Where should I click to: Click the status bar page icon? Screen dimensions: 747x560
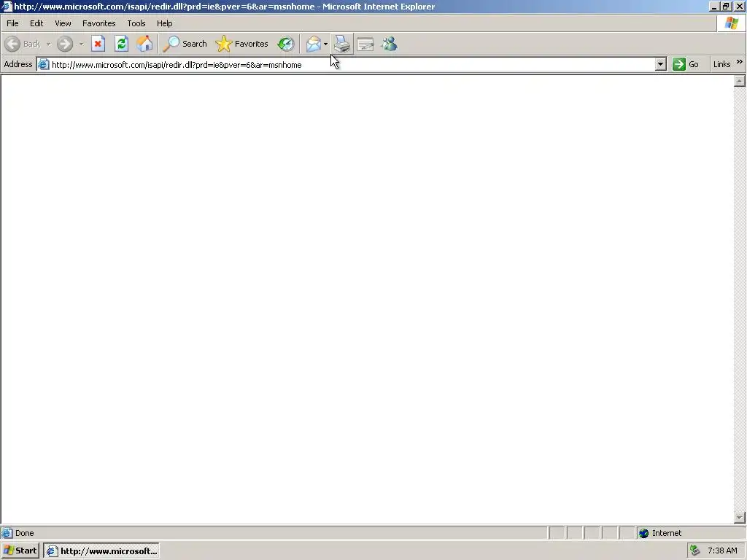7,533
